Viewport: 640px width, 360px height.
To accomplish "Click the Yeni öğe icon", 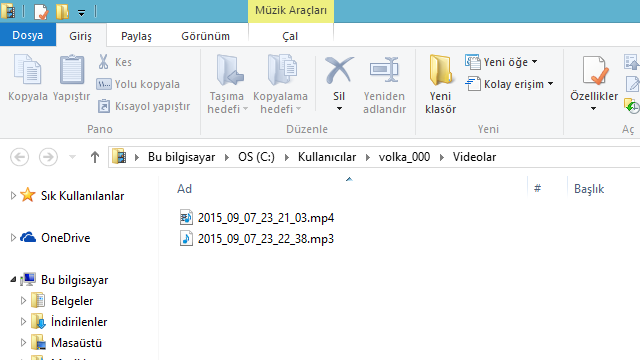I will click(x=473, y=62).
